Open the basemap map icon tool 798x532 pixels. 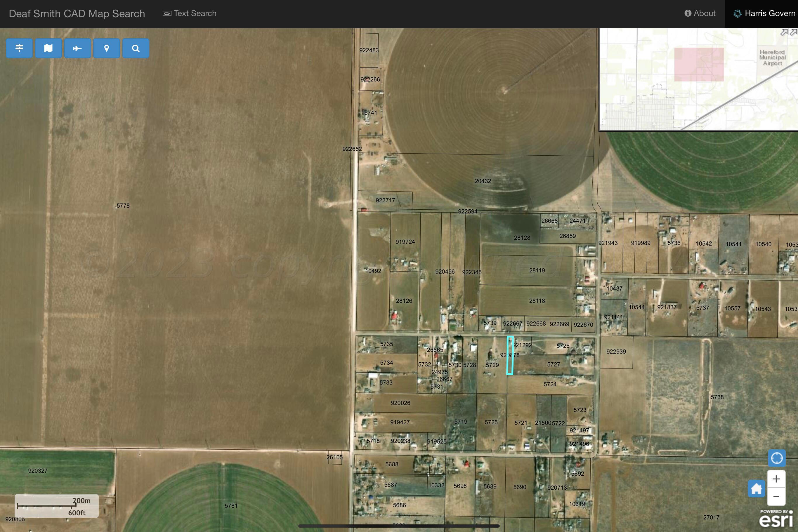[48, 48]
